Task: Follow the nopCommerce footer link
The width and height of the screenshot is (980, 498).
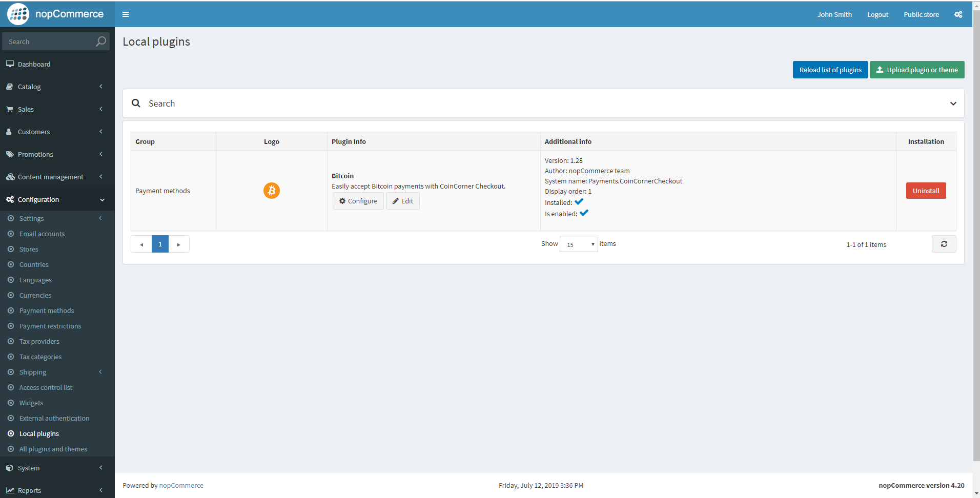Action: 181,485
